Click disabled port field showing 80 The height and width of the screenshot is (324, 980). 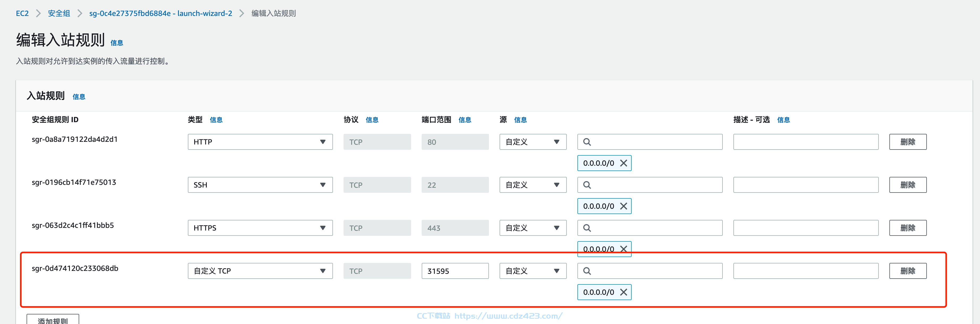tap(455, 142)
